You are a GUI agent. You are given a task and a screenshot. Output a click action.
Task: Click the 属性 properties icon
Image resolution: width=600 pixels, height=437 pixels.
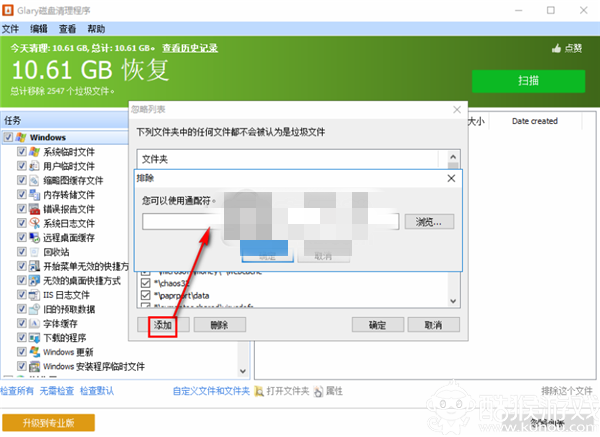[318, 391]
